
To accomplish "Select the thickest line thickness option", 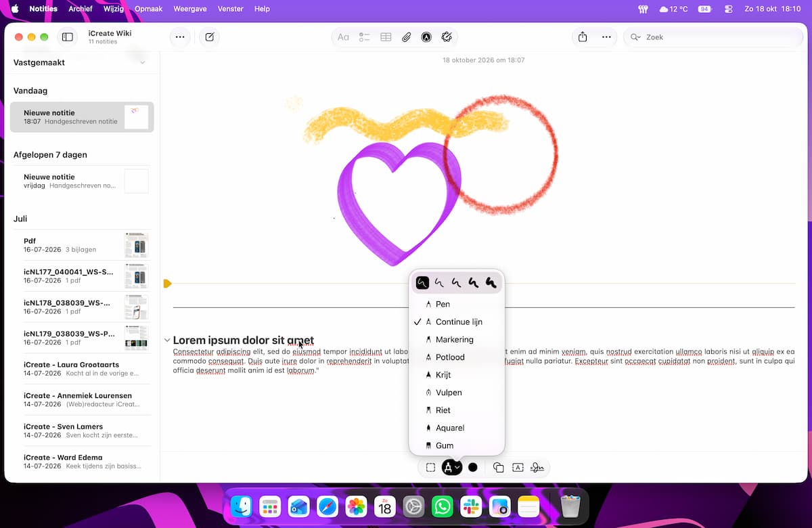I will [x=491, y=283].
